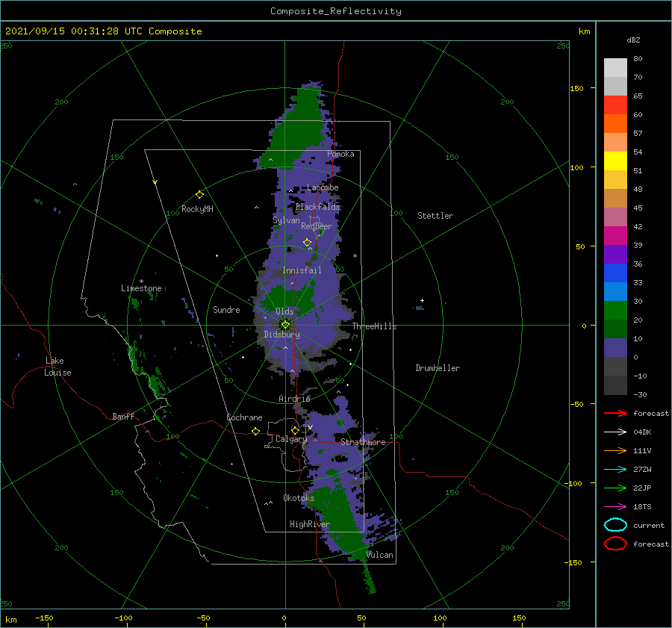Click the yellow diamond marker near RockyMH
The width and height of the screenshot is (672, 628).
pyautogui.click(x=199, y=195)
